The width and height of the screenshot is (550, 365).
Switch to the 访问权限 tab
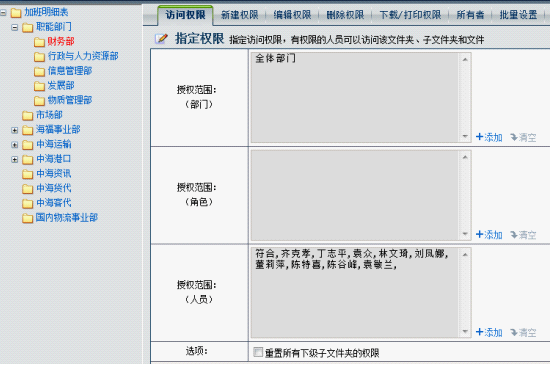click(185, 15)
